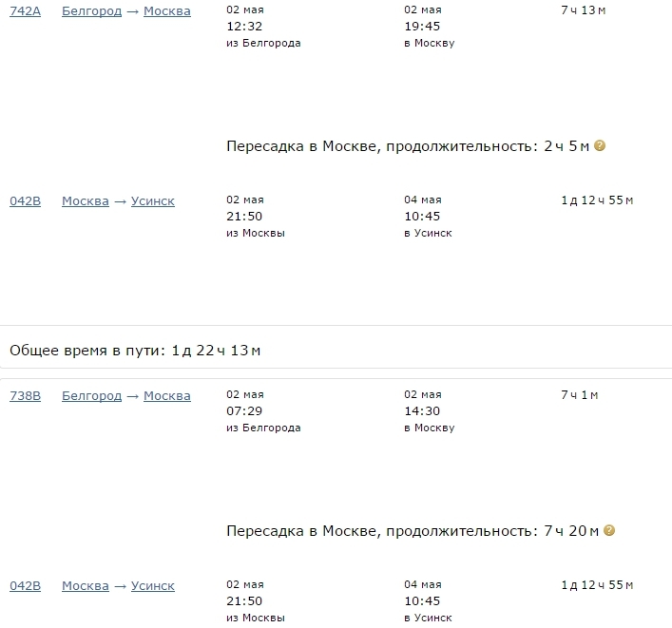
Task: Click Белгород link in the 738B row
Action: pyautogui.click(x=91, y=396)
